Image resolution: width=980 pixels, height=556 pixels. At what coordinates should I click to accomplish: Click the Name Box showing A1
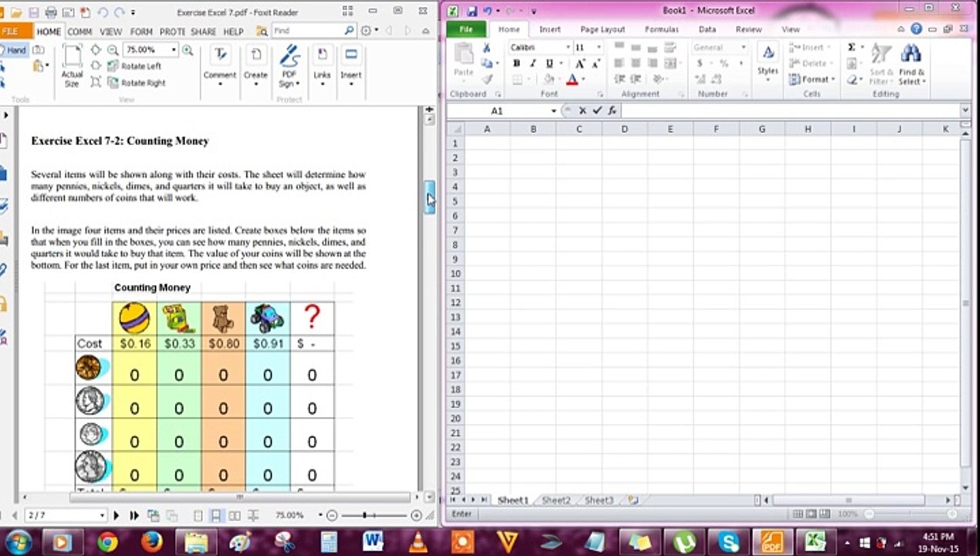coord(502,110)
